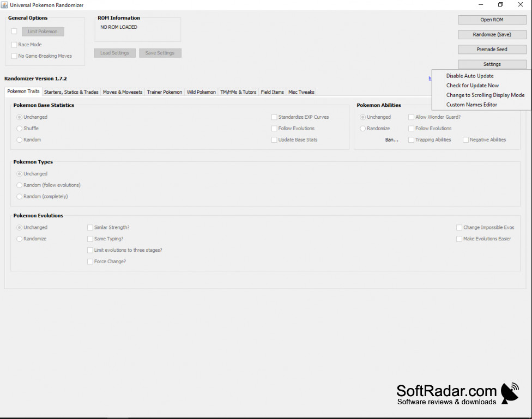Viewport: 532px width, 419px height.
Task: Tick Force Change? checkbox
Action: [x=90, y=262]
